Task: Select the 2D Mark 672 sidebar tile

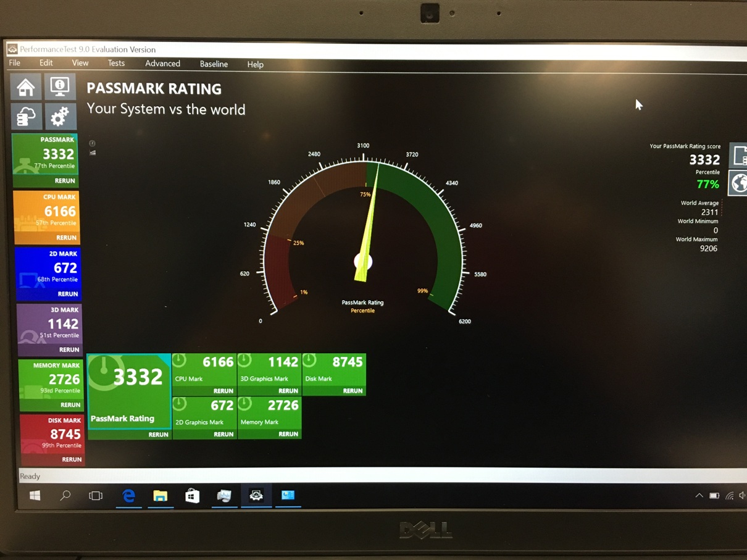Action: coord(48,268)
